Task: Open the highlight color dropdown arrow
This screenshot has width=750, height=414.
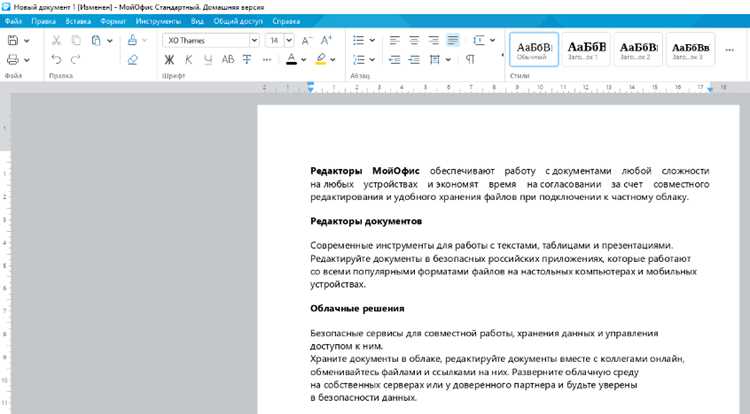Action: click(333, 60)
